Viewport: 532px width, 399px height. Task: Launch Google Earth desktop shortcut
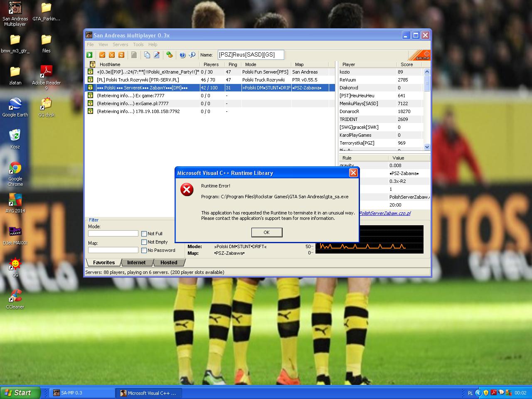(x=15, y=107)
